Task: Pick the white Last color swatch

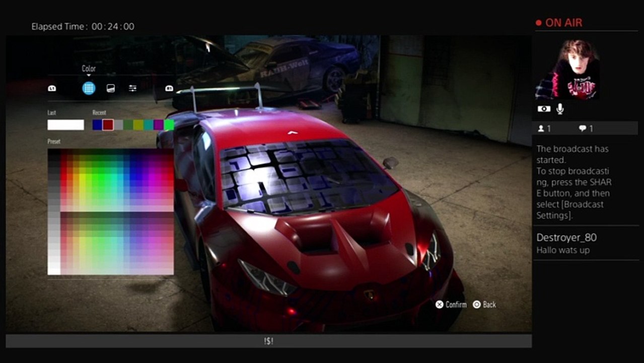Action: (65, 125)
